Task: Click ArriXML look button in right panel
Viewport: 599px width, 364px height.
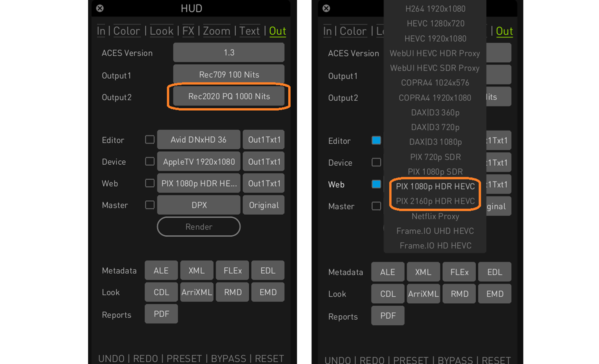Action: [423, 294]
